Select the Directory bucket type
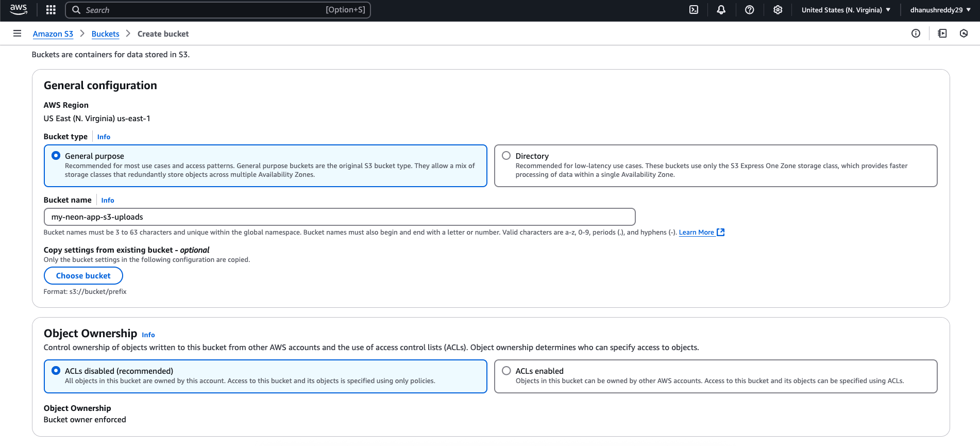Image resolution: width=980 pixels, height=446 pixels. 506,156
